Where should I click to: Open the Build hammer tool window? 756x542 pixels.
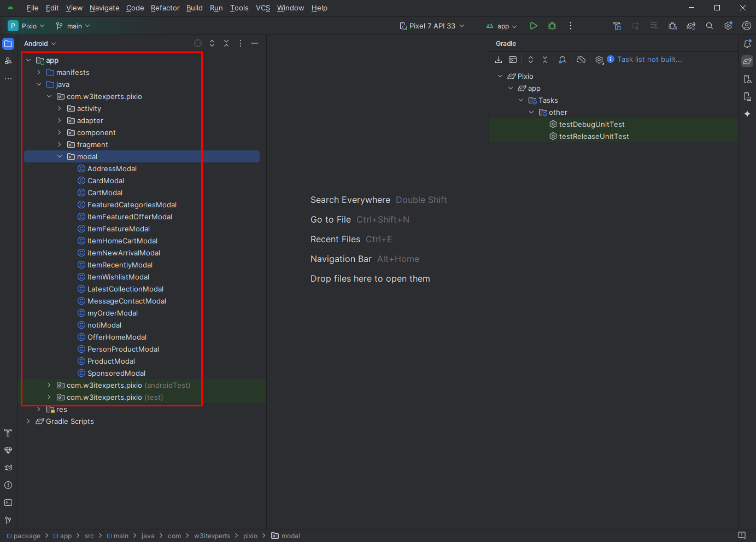pos(8,433)
